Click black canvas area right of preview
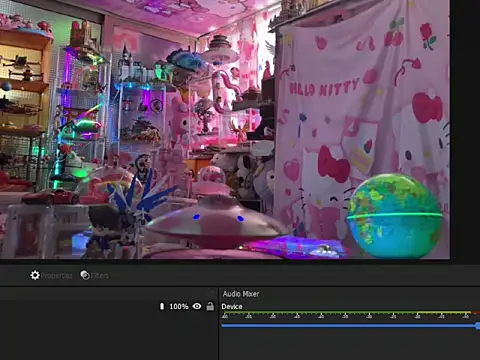Viewport: 480px width, 360px height. coord(465,130)
